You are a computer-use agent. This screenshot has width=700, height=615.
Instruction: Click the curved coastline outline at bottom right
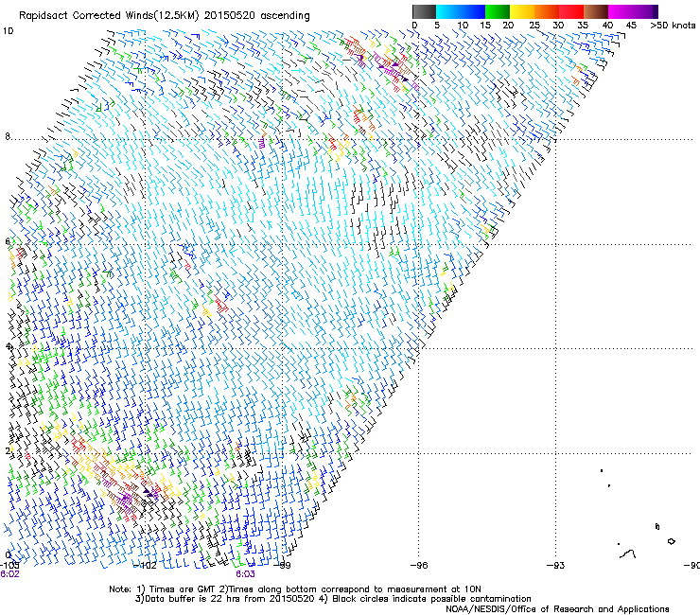tap(628, 553)
